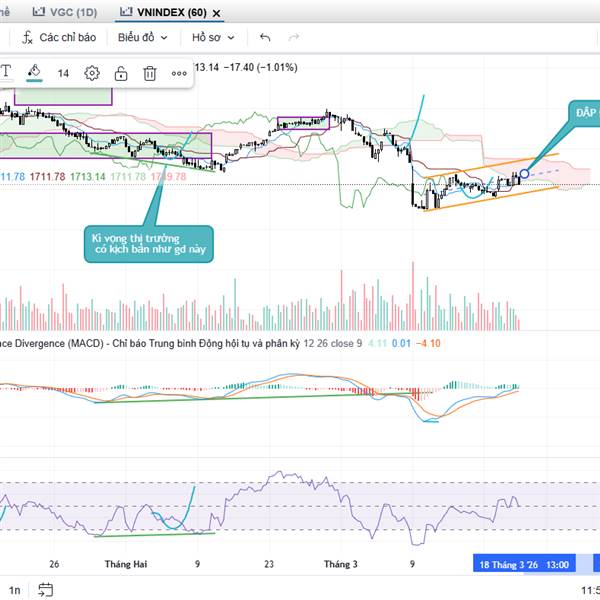Image resolution: width=600 pixels, height=600 pixels.
Task: Toggle the lock on the drawing
Action: 120,73
